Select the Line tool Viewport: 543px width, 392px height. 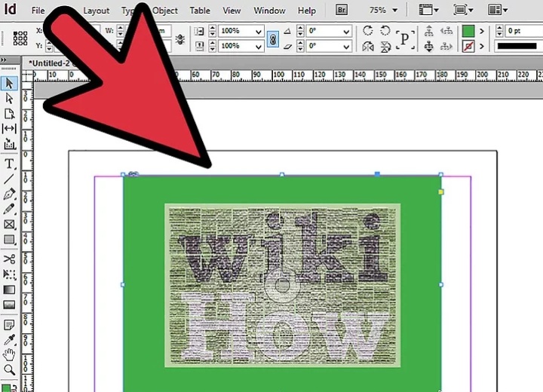(9, 179)
